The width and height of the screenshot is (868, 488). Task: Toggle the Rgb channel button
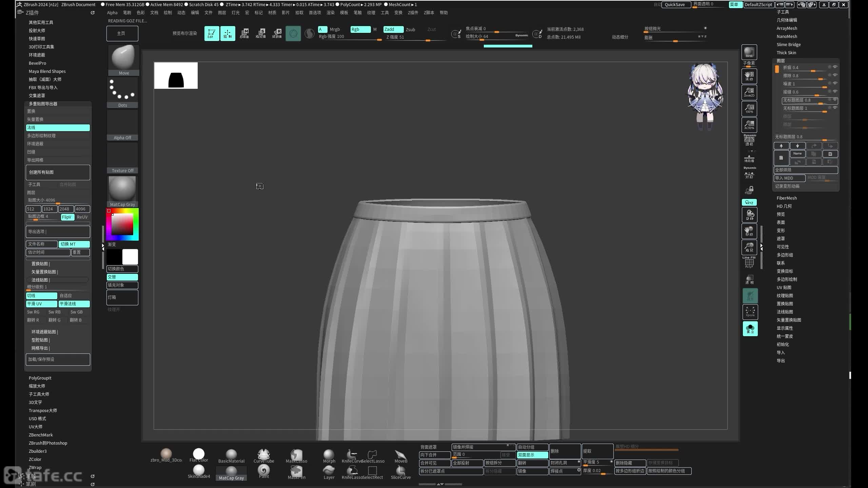coord(360,29)
